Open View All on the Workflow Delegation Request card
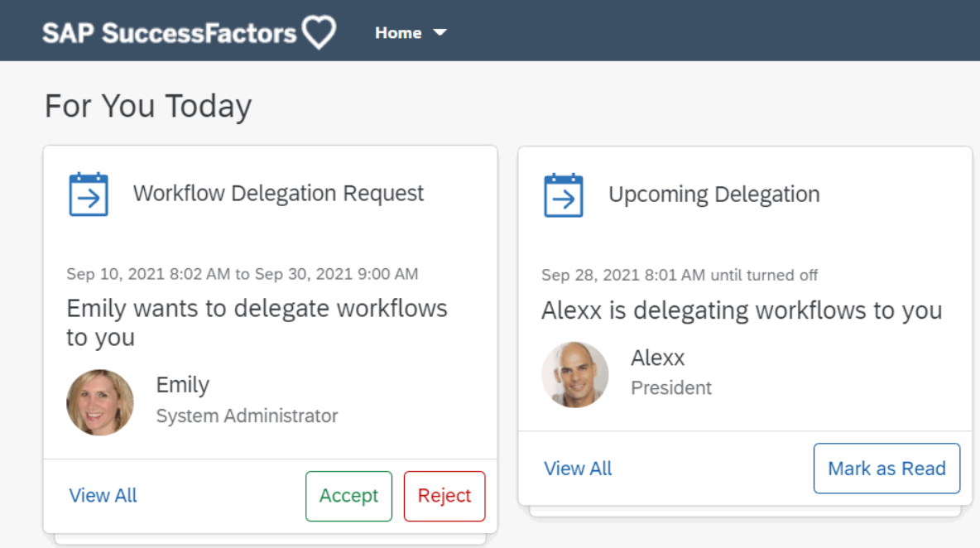The width and height of the screenshot is (980, 548). (x=103, y=495)
